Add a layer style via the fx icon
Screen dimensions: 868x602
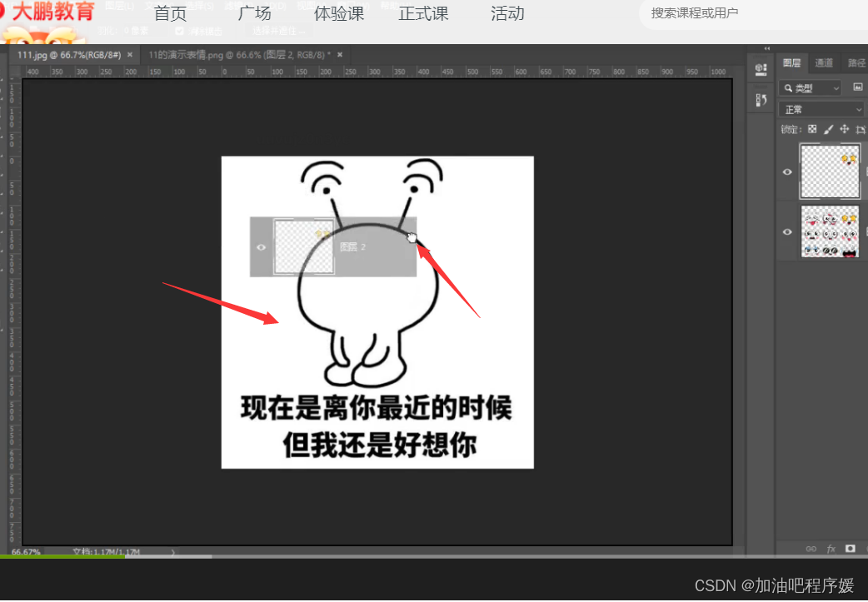pyautogui.click(x=831, y=549)
